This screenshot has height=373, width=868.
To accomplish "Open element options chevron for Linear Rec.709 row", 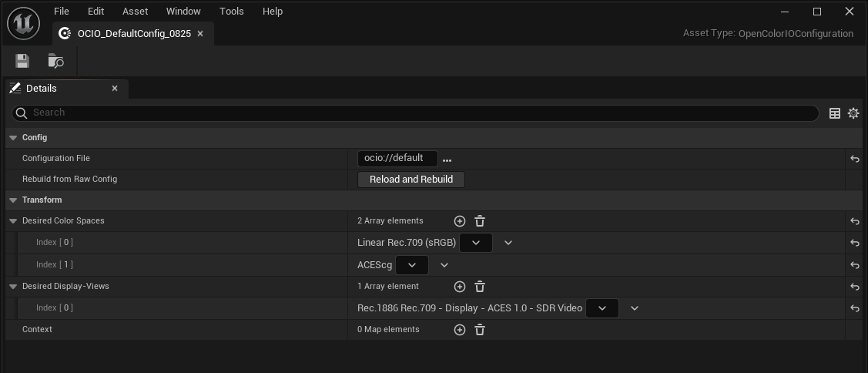I will 508,243.
